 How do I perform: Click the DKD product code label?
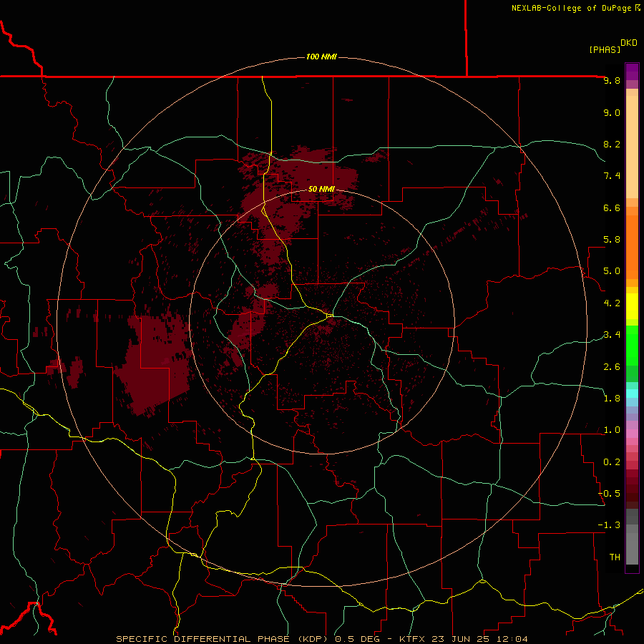click(628, 43)
